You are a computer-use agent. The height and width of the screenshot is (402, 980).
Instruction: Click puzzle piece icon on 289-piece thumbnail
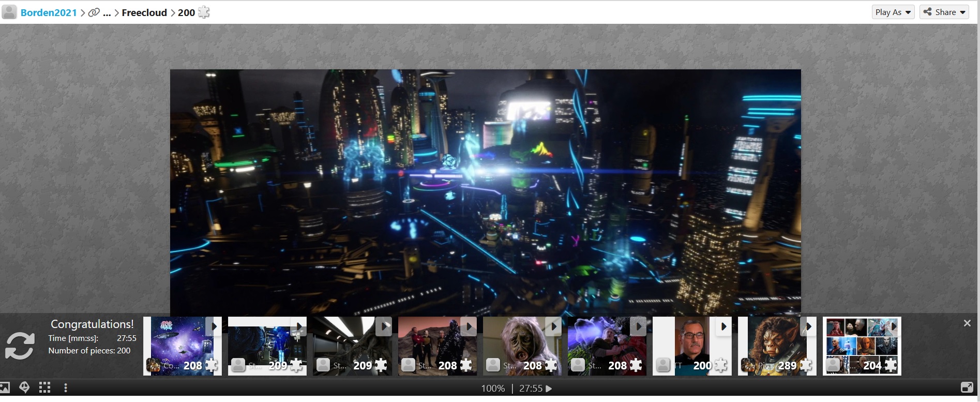coord(806,365)
